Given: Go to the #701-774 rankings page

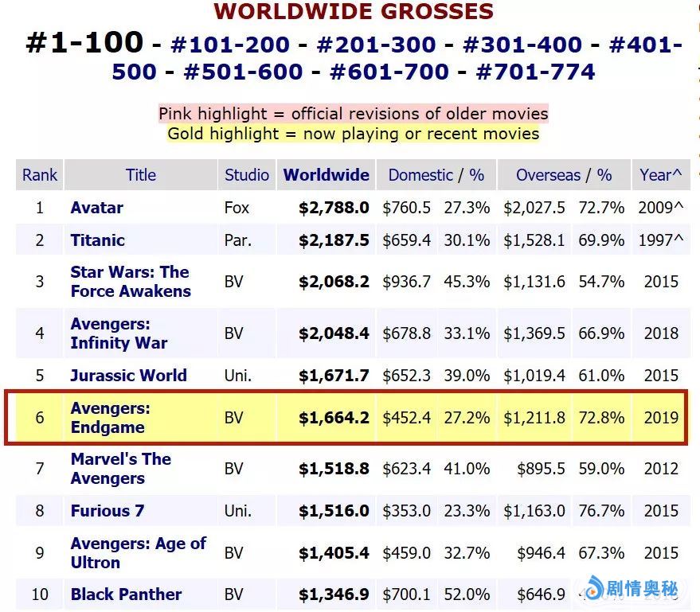Looking at the screenshot, I should coord(535,72).
